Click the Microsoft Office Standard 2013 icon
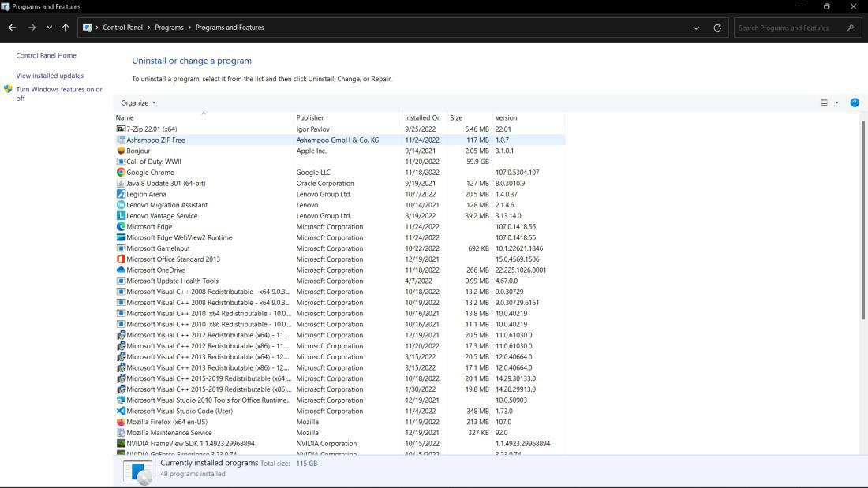 point(121,259)
